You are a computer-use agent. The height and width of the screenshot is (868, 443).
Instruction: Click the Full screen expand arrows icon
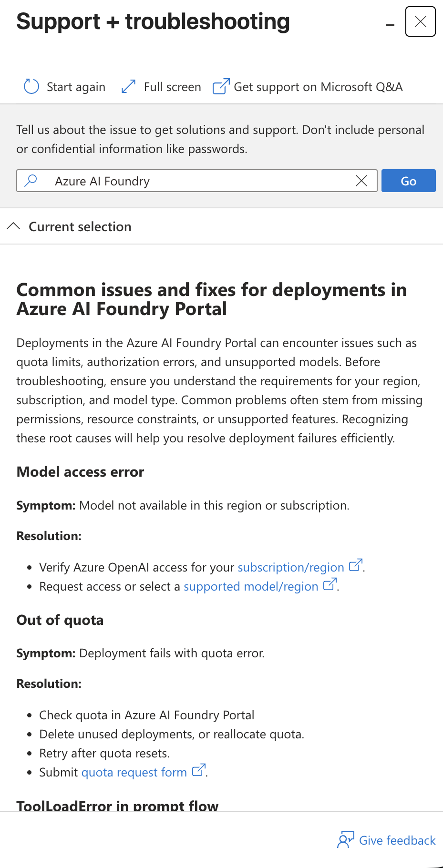128,86
